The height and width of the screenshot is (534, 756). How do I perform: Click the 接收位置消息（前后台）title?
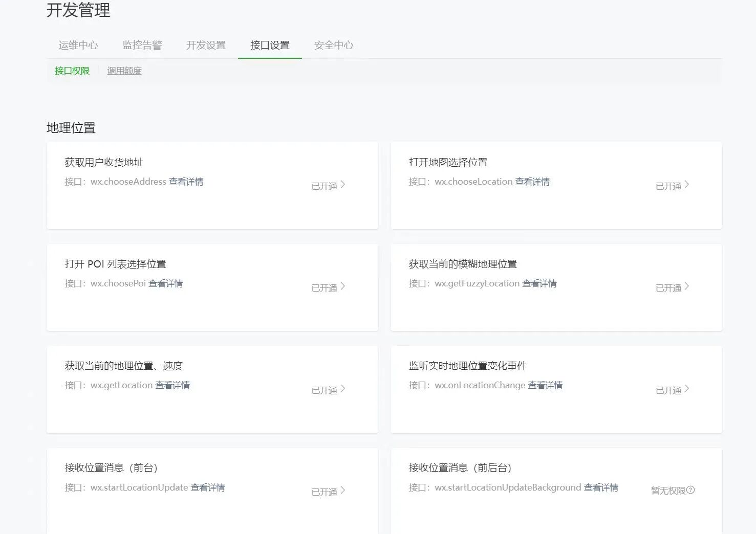(x=460, y=468)
